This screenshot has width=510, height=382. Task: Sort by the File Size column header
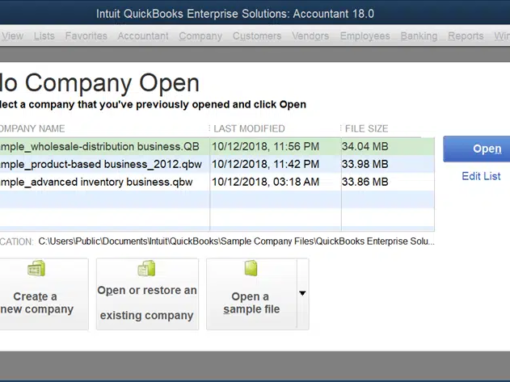tap(366, 129)
